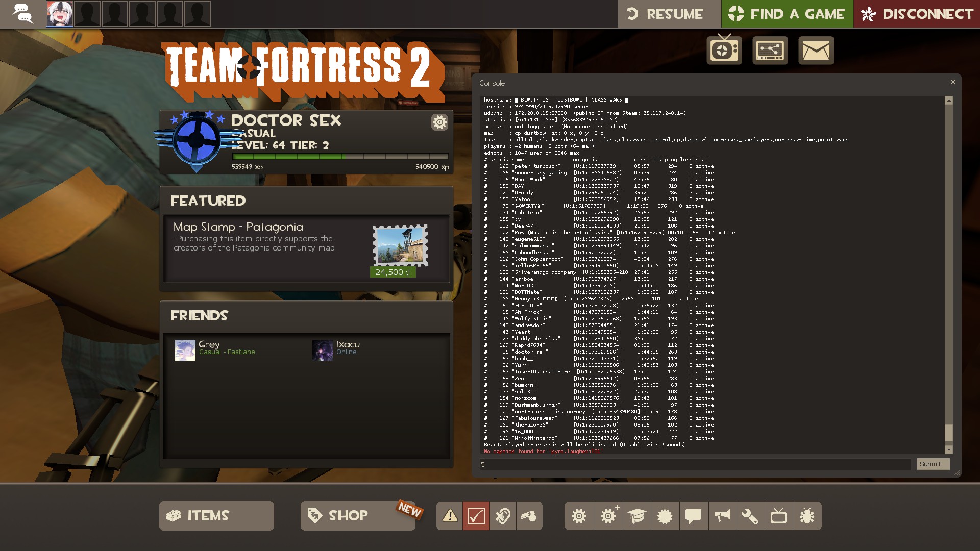Viewport: 980px width, 551px height.
Task: Click the Console resize grip corner
Action: tap(957, 473)
